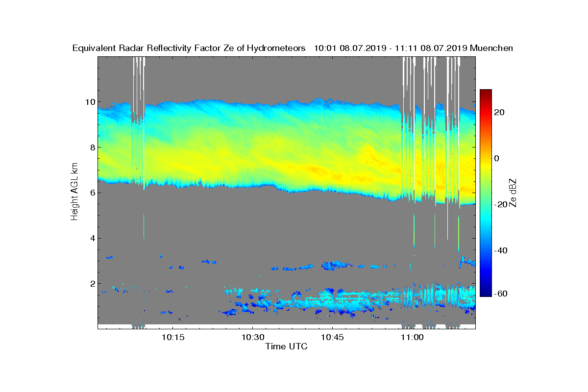Click the colorbar value -40
Screen dimensions: 588x392
[500, 250]
